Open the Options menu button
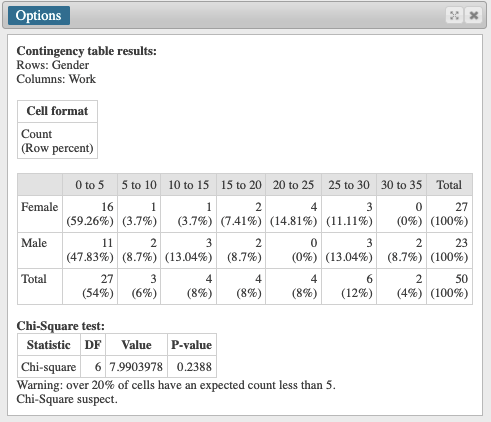The height and width of the screenshot is (422, 491). click(39, 15)
